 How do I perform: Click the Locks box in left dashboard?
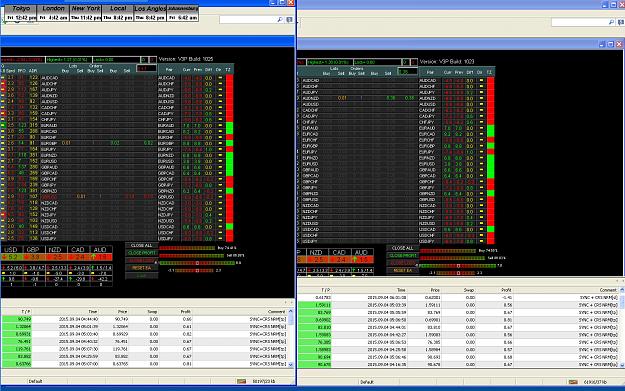[116, 60]
